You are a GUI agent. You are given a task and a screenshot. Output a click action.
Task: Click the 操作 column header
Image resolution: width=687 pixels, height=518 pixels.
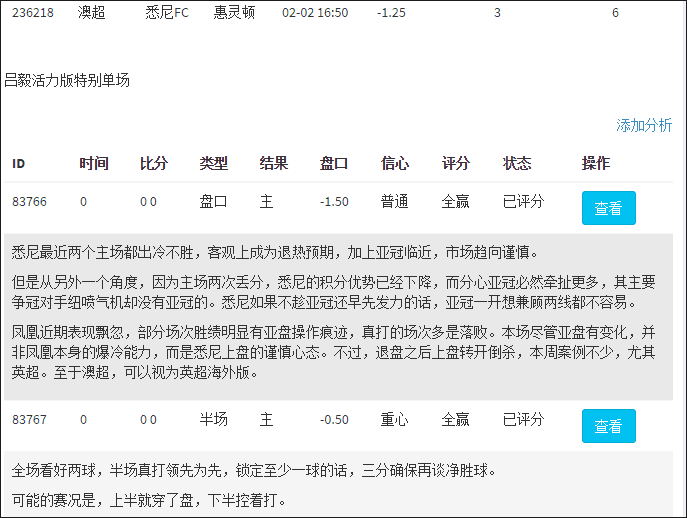tap(596, 163)
